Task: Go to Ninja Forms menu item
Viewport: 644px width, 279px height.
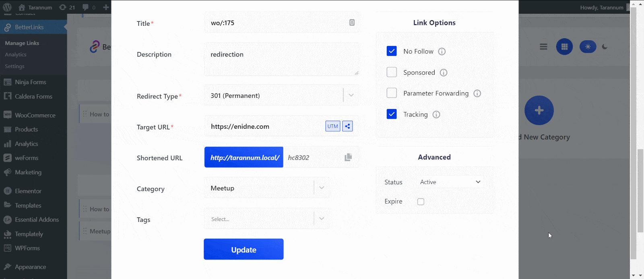Action: 30,82
